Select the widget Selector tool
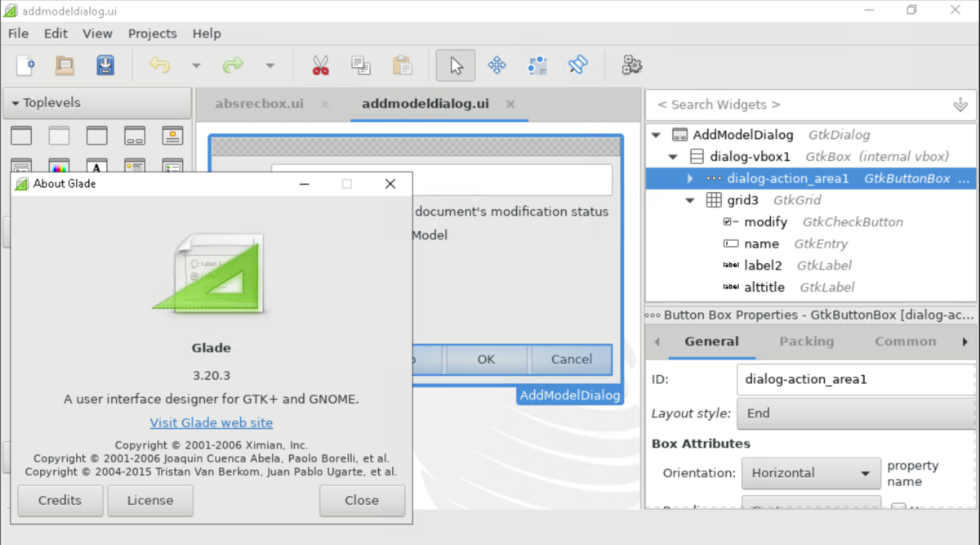980x545 pixels. tap(456, 65)
